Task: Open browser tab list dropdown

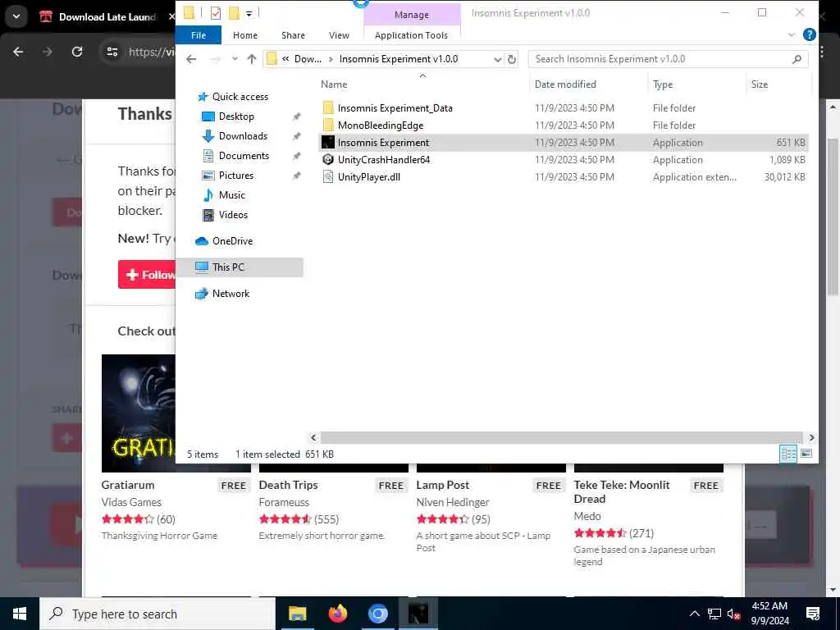Action: (16, 16)
